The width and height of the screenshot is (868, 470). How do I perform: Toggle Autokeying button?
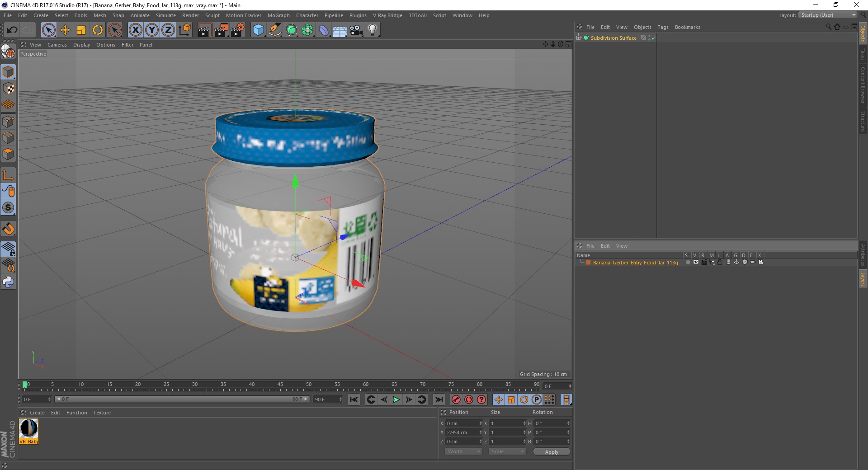pos(469,399)
